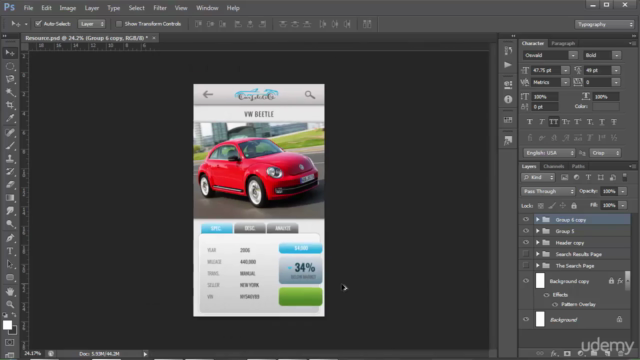Open the Pass Through blend mode dropdown
Viewport: 640px width, 360px height.
(x=548, y=191)
